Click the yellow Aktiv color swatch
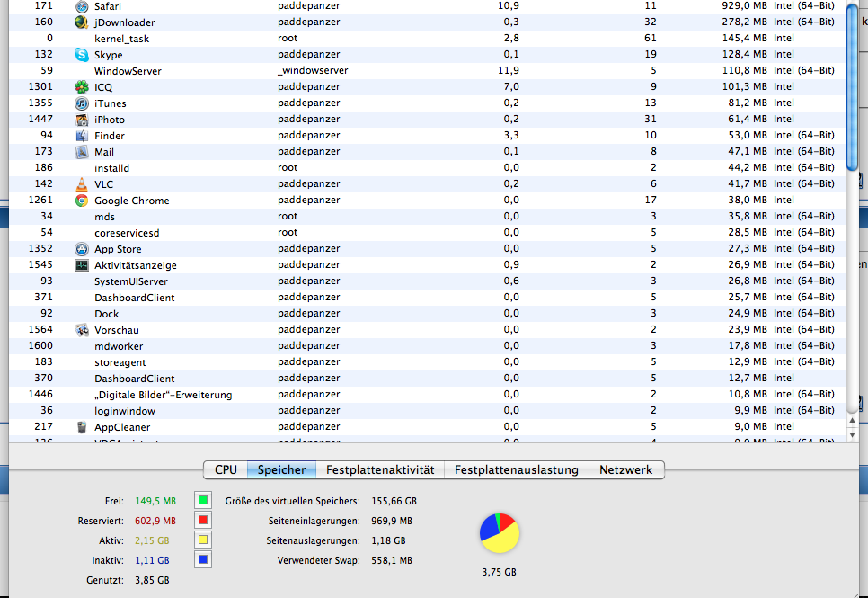Screen dimensions: 868x598 pyautogui.click(x=203, y=540)
